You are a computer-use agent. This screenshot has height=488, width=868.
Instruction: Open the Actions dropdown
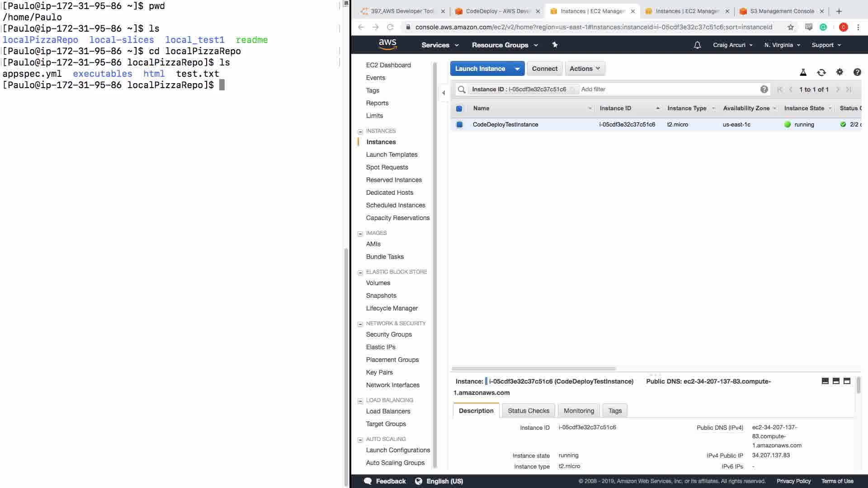coord(584,69)
